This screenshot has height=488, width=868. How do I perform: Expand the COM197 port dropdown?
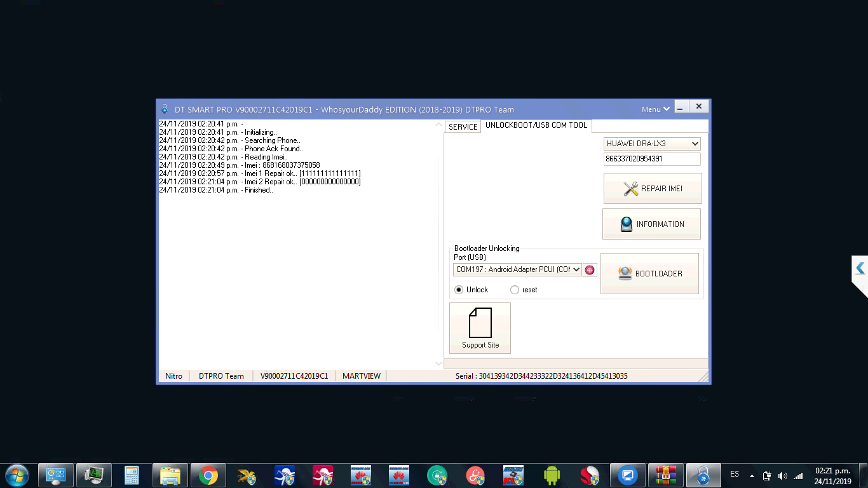click(518, 269)
